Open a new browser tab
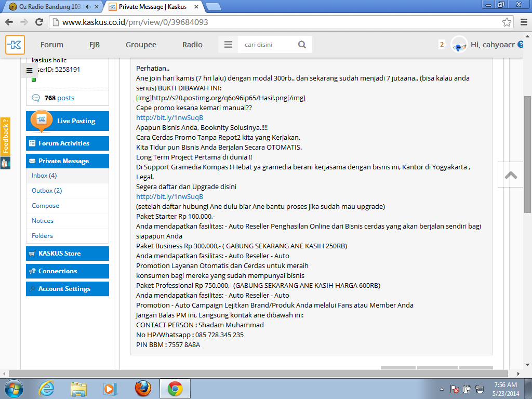The image size is (532, 399). 213,7
